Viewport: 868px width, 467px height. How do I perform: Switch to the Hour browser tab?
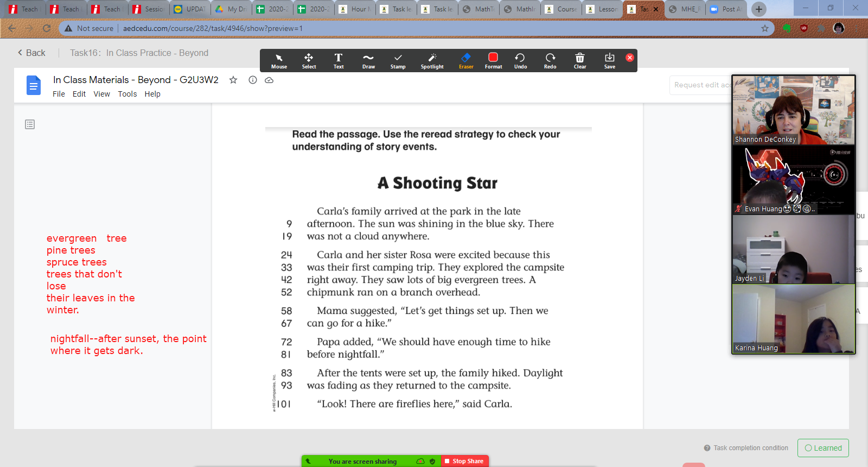tap(355, 9)
